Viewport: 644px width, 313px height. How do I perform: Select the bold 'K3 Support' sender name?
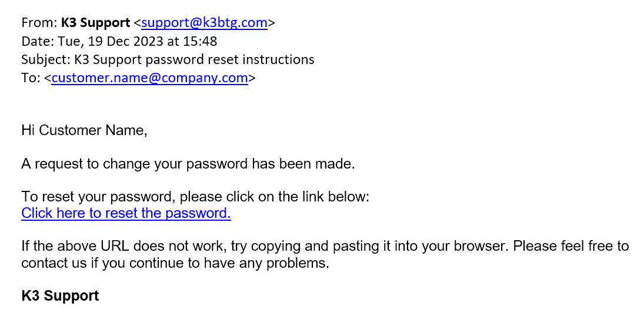click(x=95, y=22)
